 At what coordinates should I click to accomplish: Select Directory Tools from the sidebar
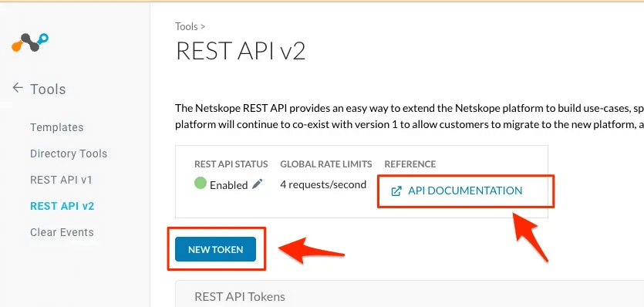click(69, 153)
